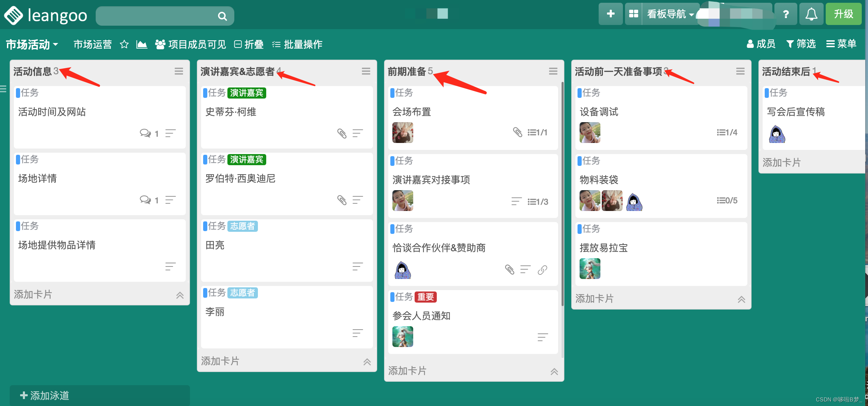The width and height of the screenshot is (868, 406).
Task: Collapse the 演讲嘉宾&志愿者 add-card chevron
Action: [367, 362]
